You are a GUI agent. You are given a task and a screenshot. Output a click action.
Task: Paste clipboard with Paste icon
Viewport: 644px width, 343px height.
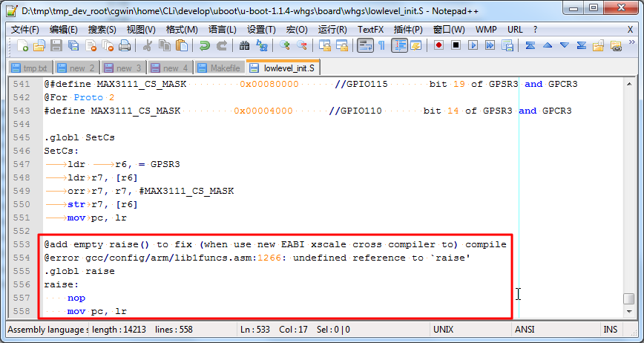pos(182,45)
